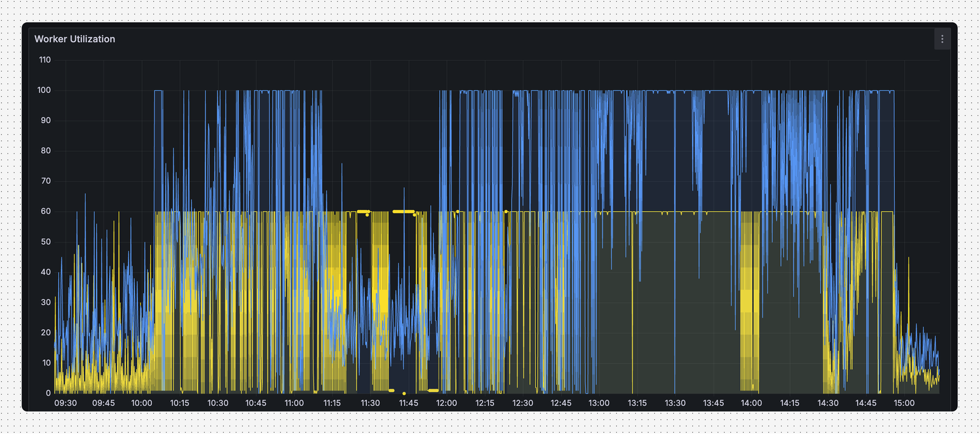The height and width of the screenshot is (434, 980).
Task: Click the 90 y-axis value
Action: [x=46, y=121]
